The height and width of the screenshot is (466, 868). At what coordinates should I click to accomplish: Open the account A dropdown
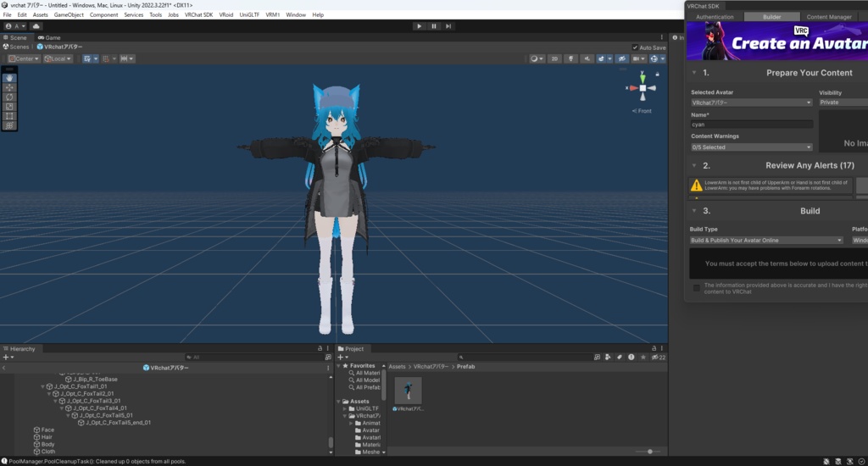tap(15, 26)
